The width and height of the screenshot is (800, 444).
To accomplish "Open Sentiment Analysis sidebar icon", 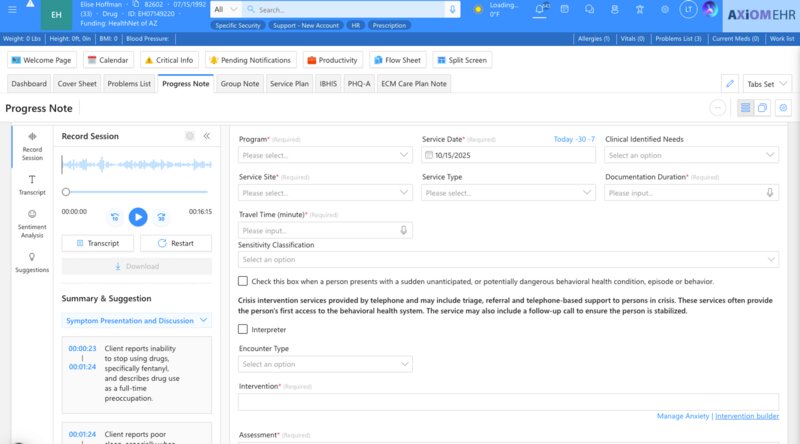I will point(32,224).
